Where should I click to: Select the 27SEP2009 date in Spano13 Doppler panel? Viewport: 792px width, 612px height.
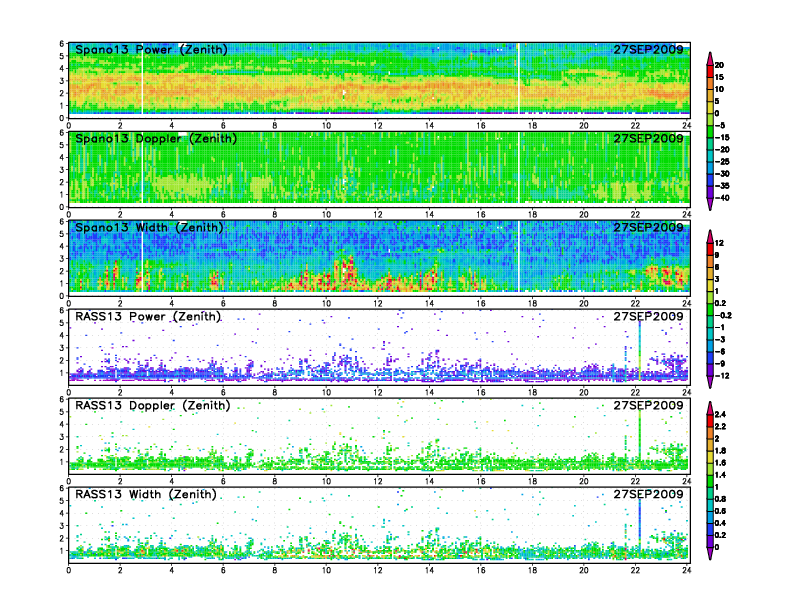click(648, 138)
